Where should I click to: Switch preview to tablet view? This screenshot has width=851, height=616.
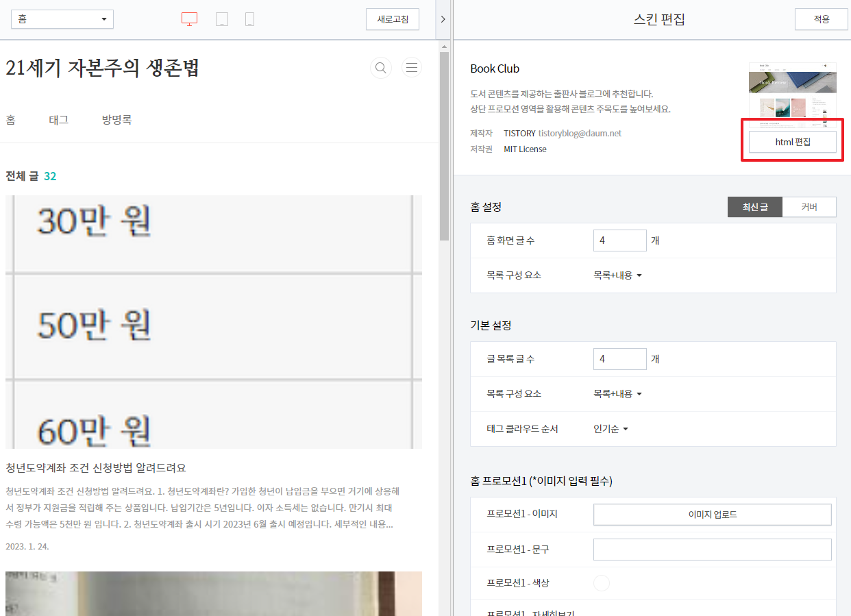point(222,19)
